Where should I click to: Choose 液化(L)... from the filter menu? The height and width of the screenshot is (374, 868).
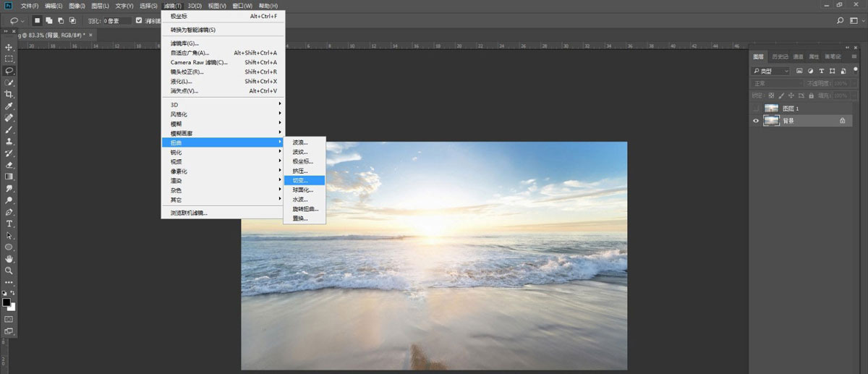(224, 81)
